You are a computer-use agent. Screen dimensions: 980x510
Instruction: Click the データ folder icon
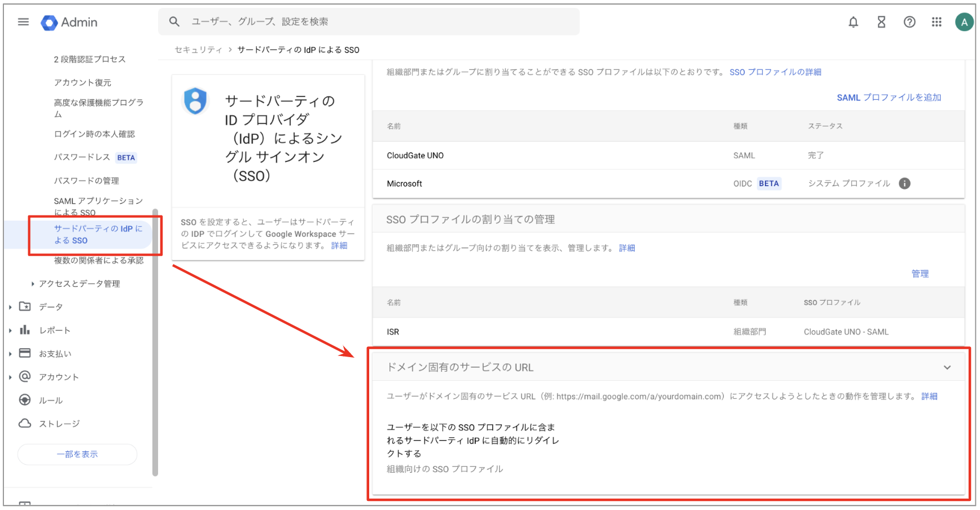point(25,306)
